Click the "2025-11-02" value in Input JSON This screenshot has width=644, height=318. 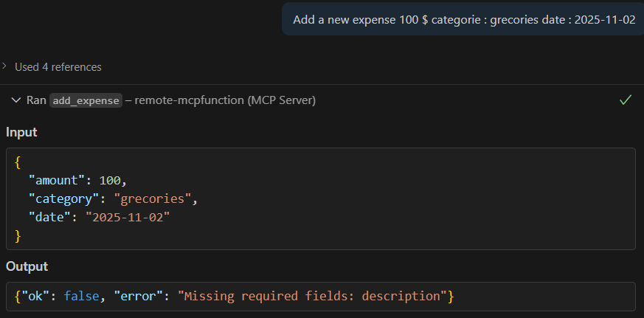127,217
